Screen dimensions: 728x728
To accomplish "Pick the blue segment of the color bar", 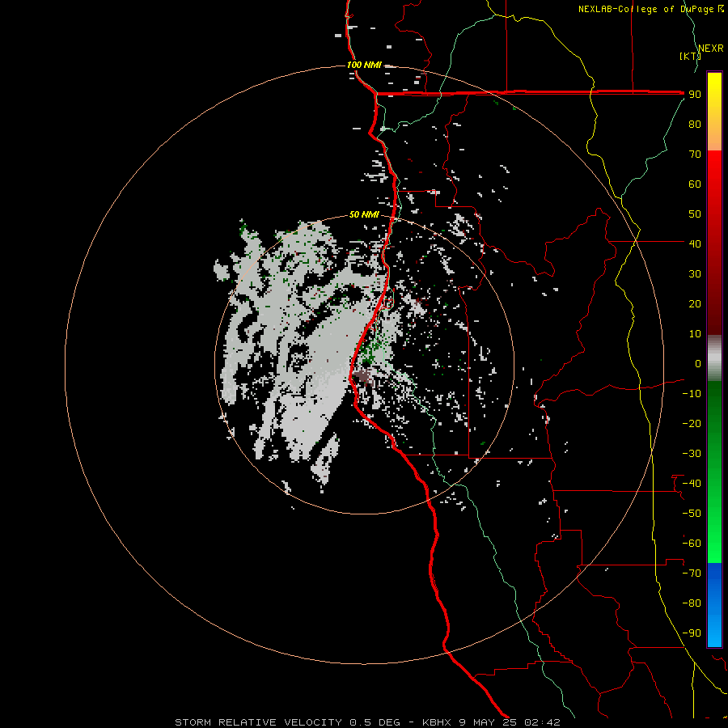I will coord(714,605).
